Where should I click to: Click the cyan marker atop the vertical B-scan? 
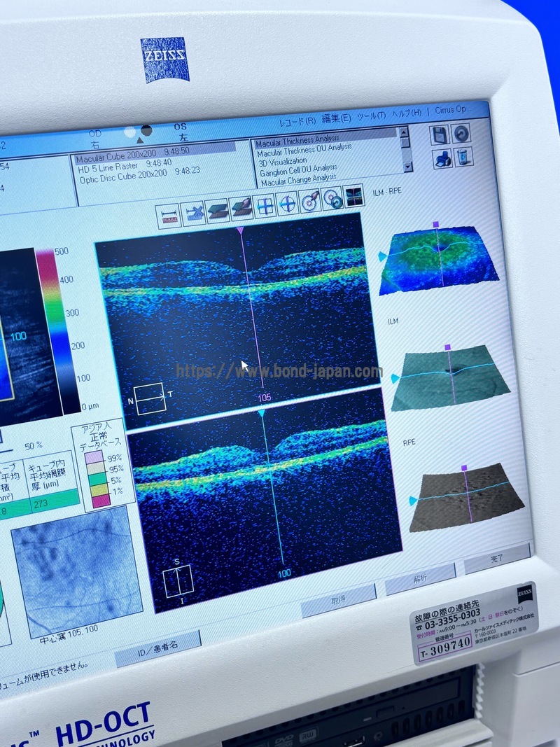[x=261, y=412]
